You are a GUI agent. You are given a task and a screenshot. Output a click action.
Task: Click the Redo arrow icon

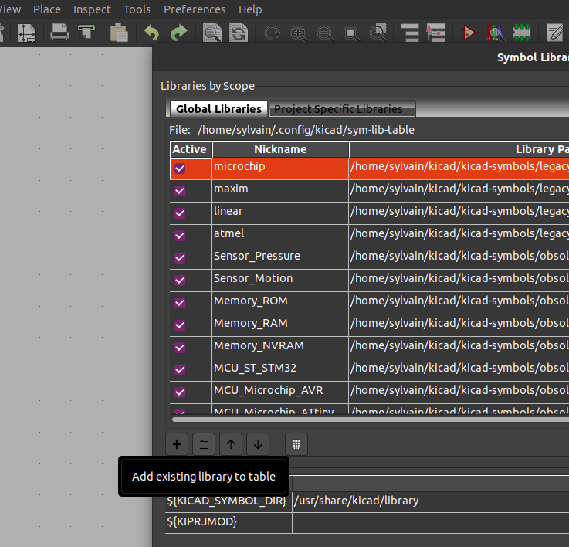179,33
